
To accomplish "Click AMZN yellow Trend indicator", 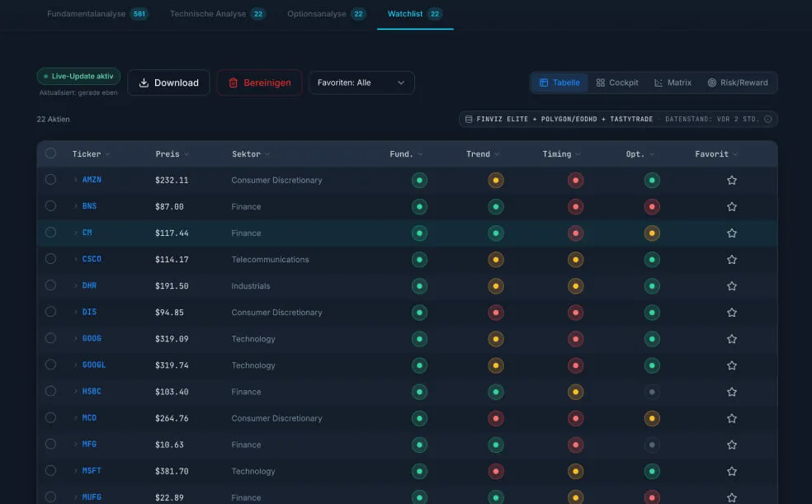I will [496, 180].
